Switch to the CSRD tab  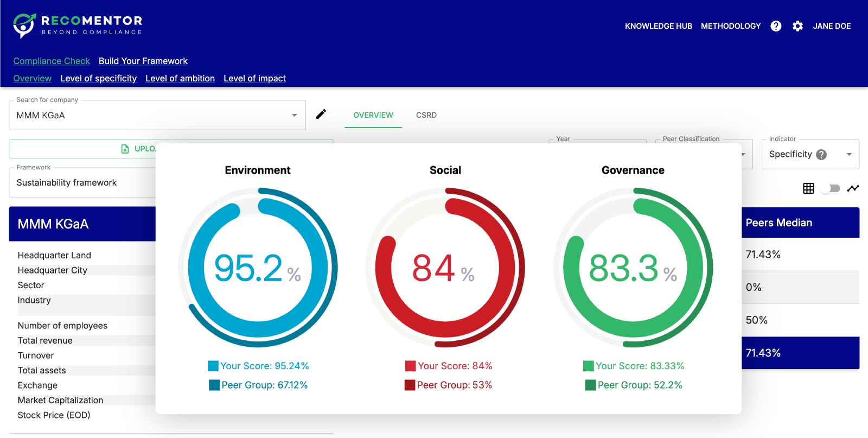pyautogui.click(x=426, y=115)
